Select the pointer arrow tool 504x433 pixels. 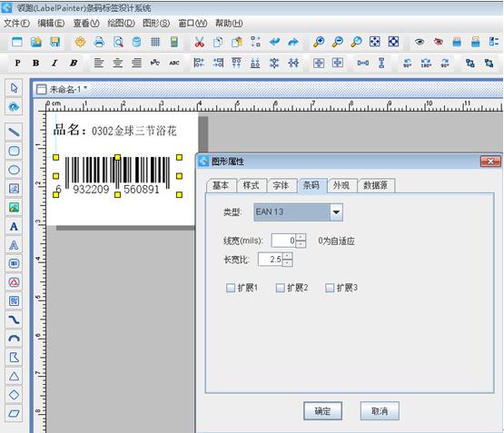[14, 88]
